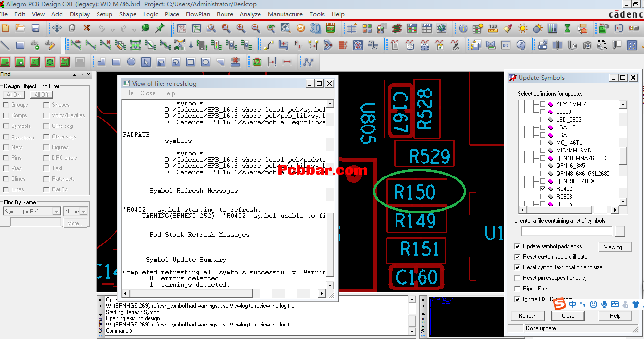The height and width of the screenshot is (339, 644).
Task: Click the Add Text abc plus icon
Action: tap(35, 45)
